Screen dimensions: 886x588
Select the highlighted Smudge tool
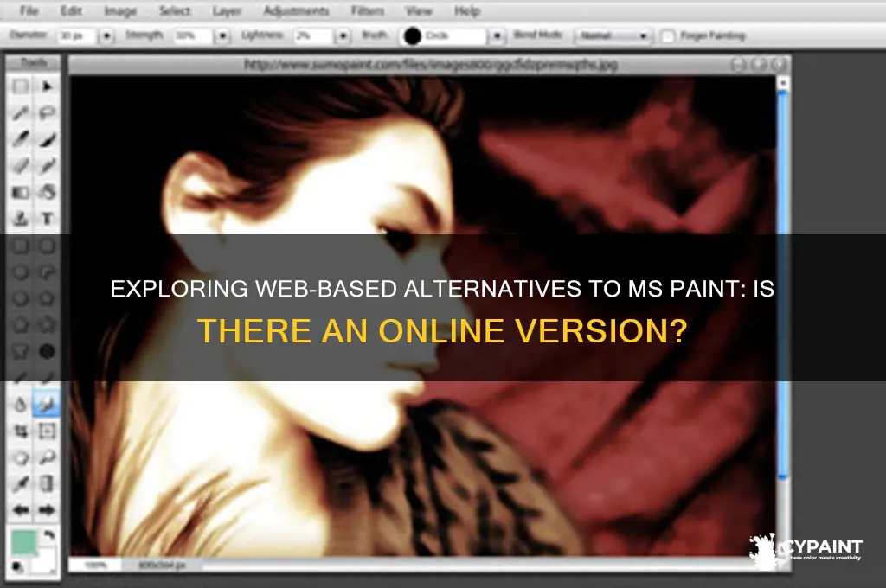pos(47,405)
